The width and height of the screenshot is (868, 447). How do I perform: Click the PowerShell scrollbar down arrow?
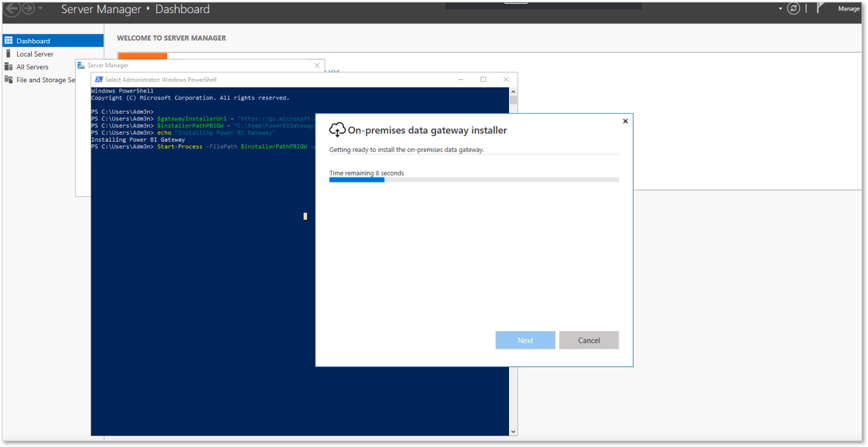(512, 430)
